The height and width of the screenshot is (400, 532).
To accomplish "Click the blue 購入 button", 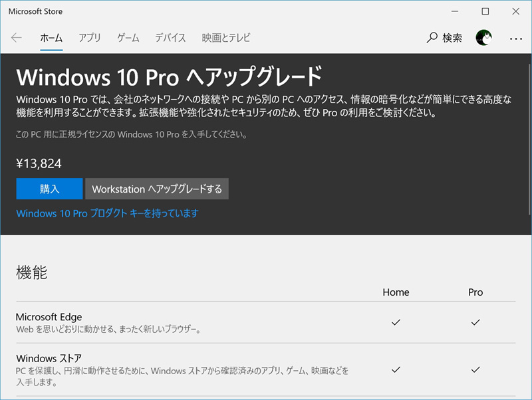I will tap(49, 189).
